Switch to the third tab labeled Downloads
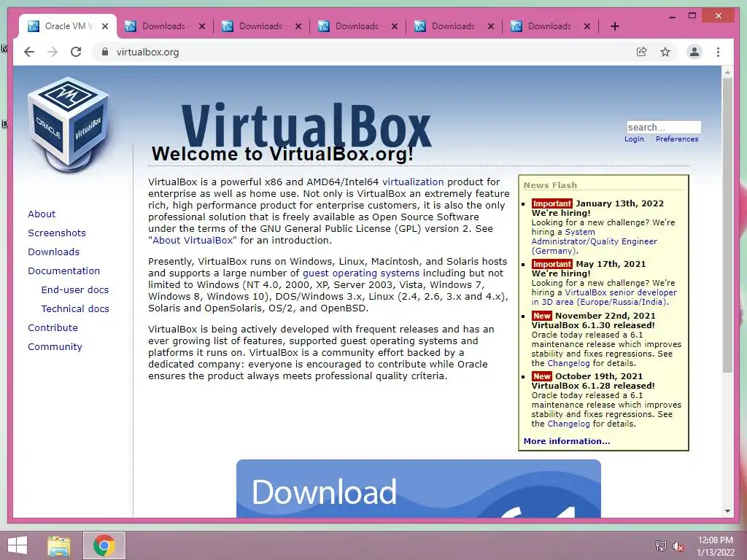747x560 pixels. [x=261, y=26]
